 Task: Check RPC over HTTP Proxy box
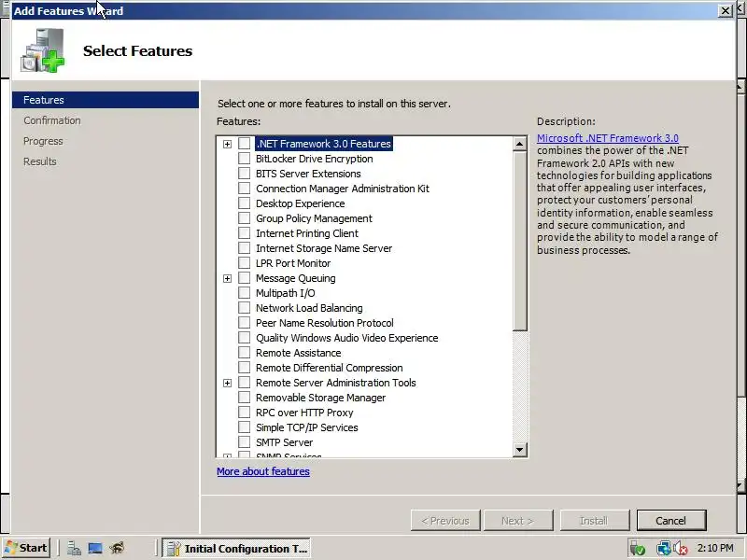[244, 413]
